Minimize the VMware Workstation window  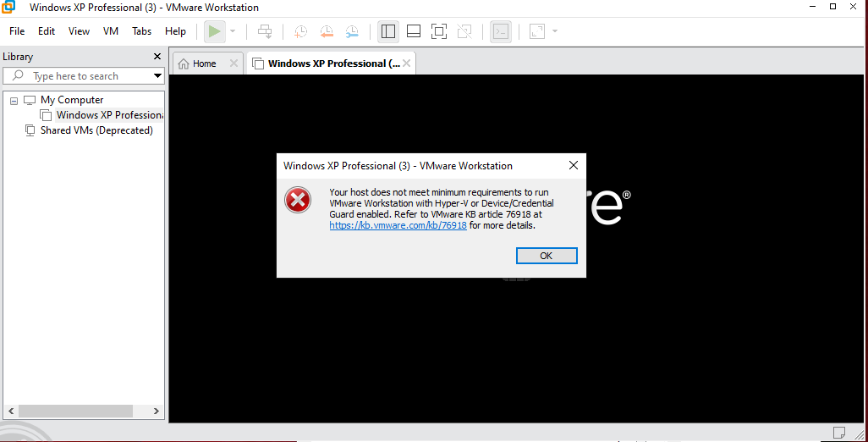(813, 7)
